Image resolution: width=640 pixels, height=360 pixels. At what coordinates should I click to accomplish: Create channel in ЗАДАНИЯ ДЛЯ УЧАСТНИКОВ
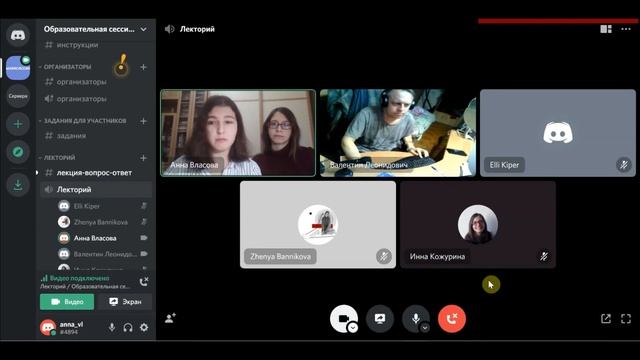143,121
